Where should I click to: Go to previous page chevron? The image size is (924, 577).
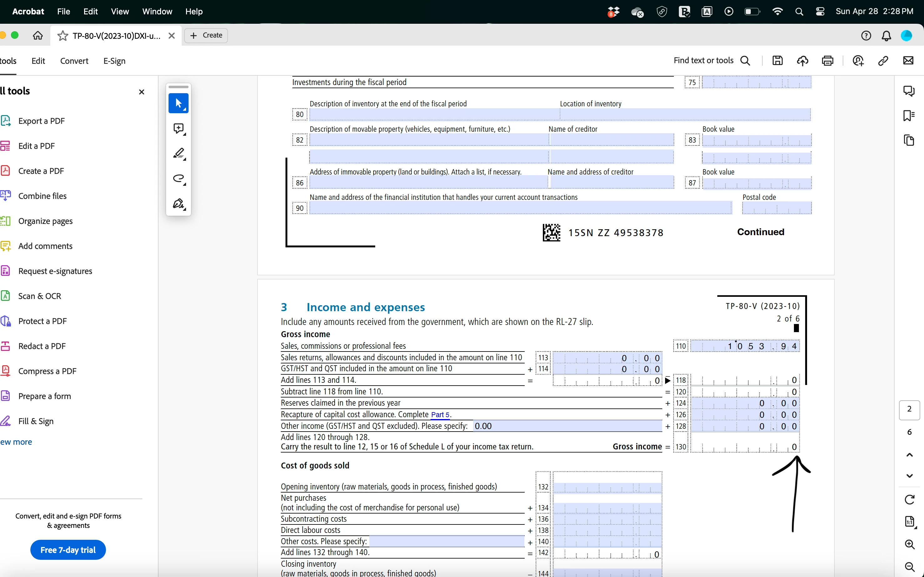click(x=909, y=455)
